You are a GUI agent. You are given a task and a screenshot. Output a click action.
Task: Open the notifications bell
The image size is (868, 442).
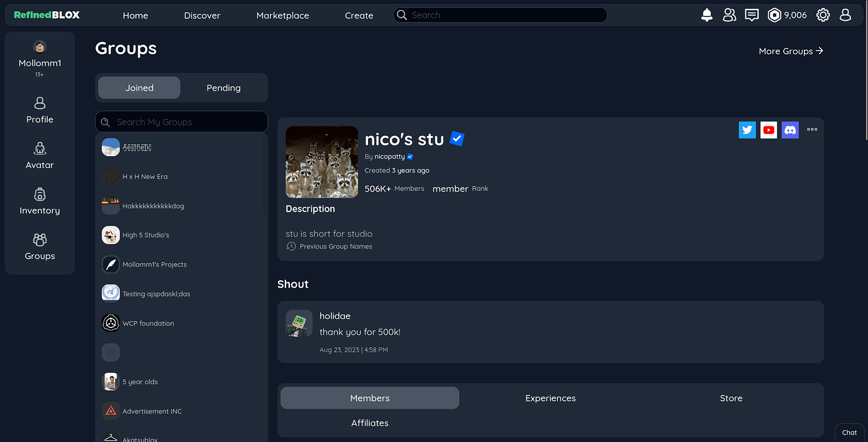click(706, 14)
